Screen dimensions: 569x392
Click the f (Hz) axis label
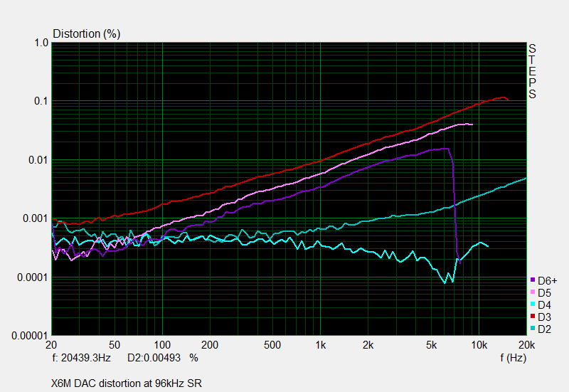513,358
